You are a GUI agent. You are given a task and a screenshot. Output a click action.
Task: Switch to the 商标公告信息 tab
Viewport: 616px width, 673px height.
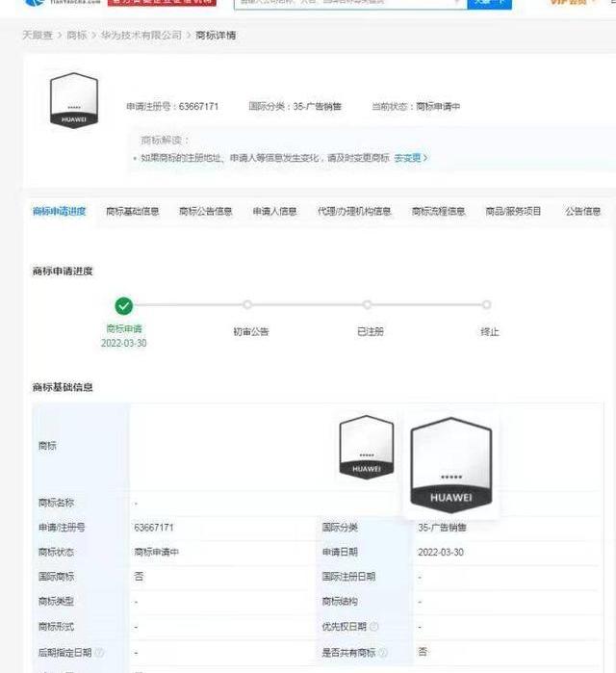(206, 212)
